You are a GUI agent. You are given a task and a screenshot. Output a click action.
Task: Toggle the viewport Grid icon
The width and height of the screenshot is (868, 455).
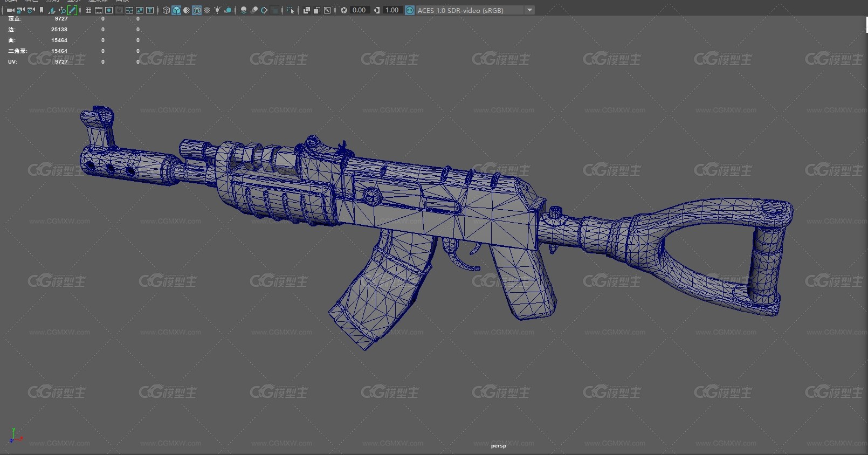(x=88, y=10)
